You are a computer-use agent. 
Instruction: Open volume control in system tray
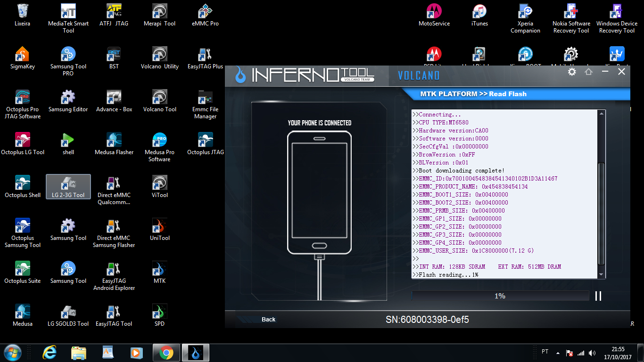click(592, 353)
